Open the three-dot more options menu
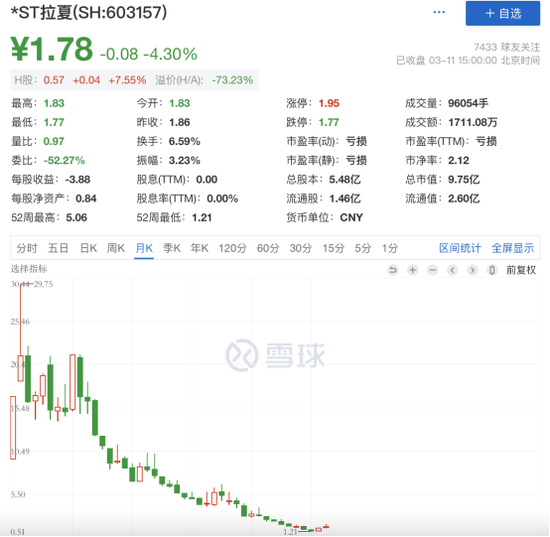This screenshot has height=537, width=550. [x=439, y=13]
